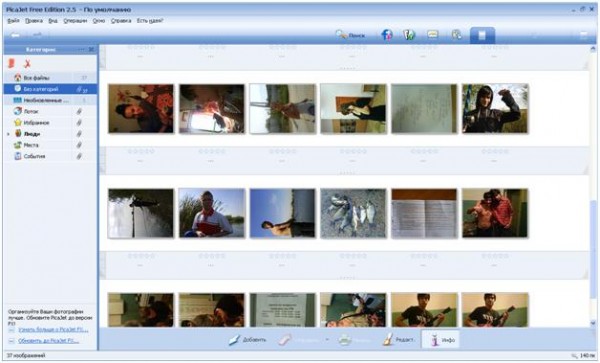Image resolution: width=600 pixels, height=363 pixels.
Task: Click the Добавить button
Action: [247, 340]
